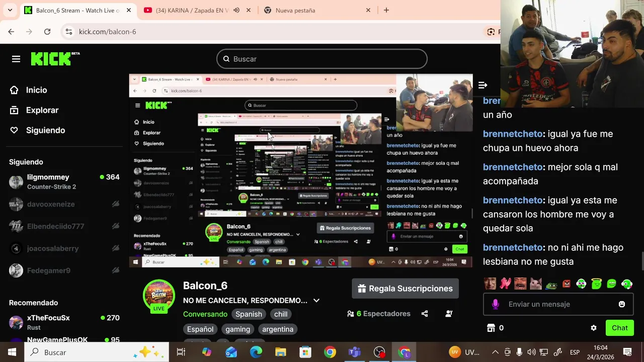Open offline channel davooxeneize
The height and width of the screenshot is (362, 644).
(x=64, y=204)
